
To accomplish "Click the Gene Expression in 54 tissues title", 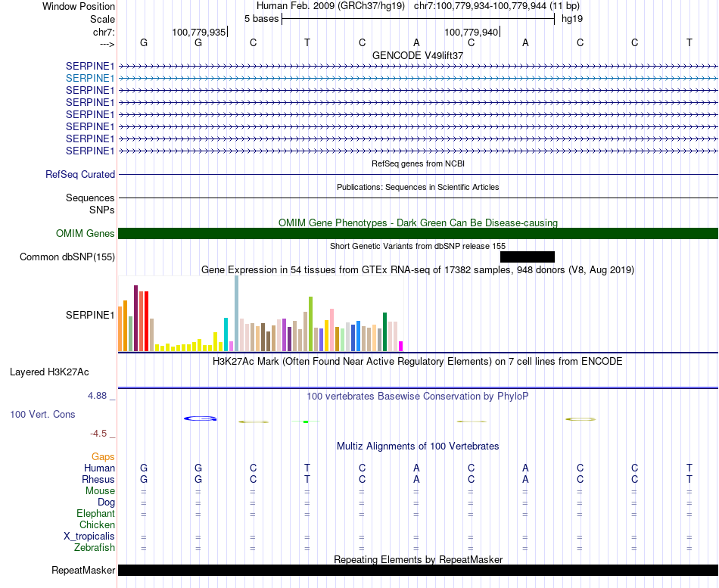I will (418, 269).
